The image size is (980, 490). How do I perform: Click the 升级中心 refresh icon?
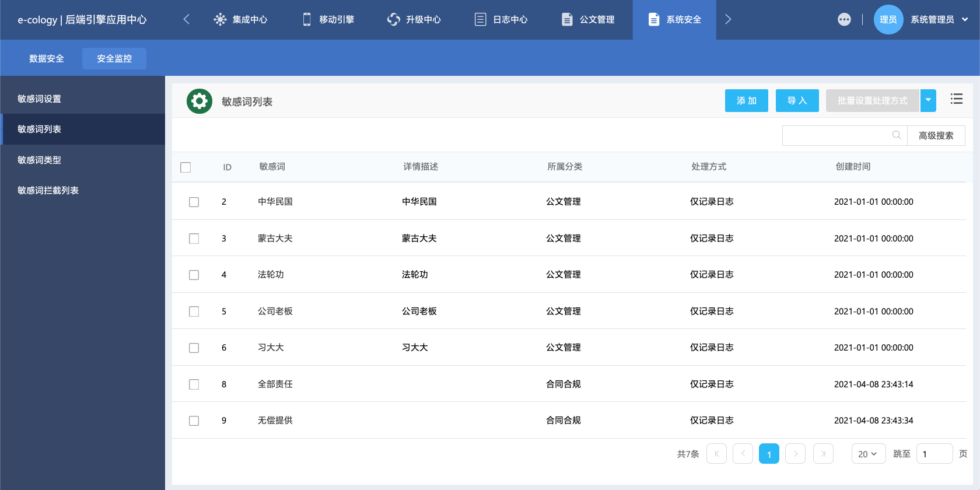click(394, 19)
